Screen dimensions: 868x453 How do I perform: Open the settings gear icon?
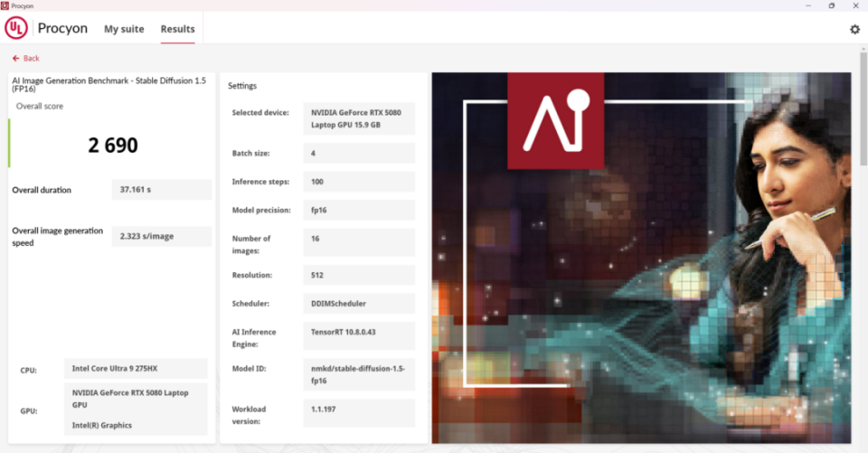(854, 29)
